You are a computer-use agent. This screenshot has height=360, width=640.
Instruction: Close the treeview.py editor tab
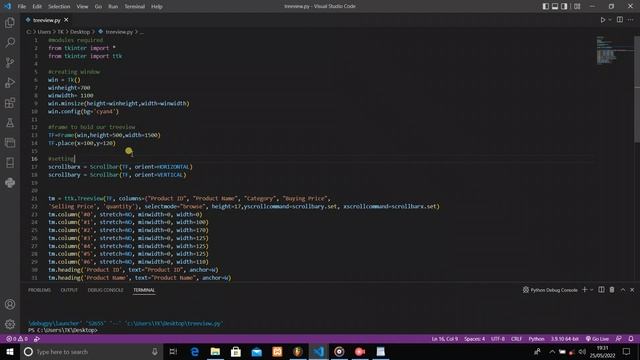pyautogui.click(x=66, y=20)
